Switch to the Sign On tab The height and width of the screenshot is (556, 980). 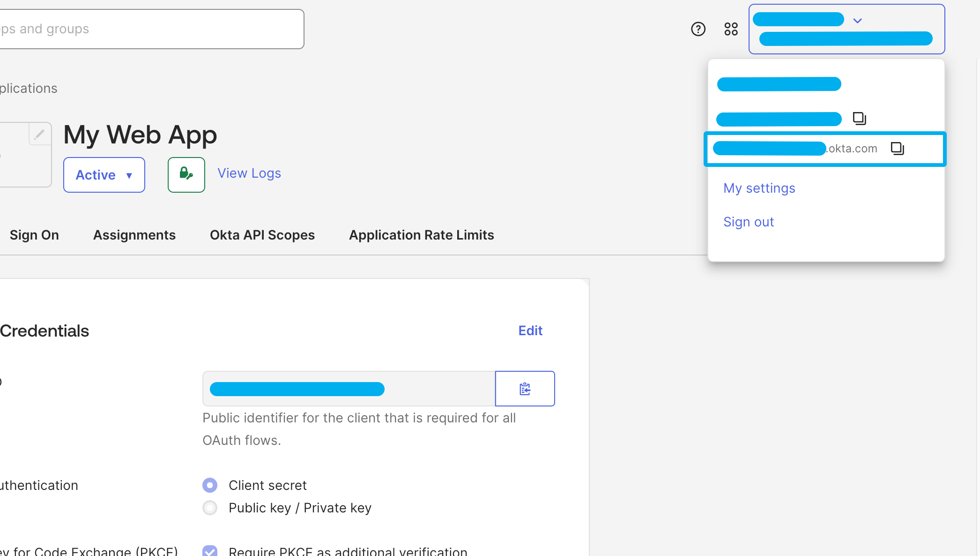(x=34, y=235)
